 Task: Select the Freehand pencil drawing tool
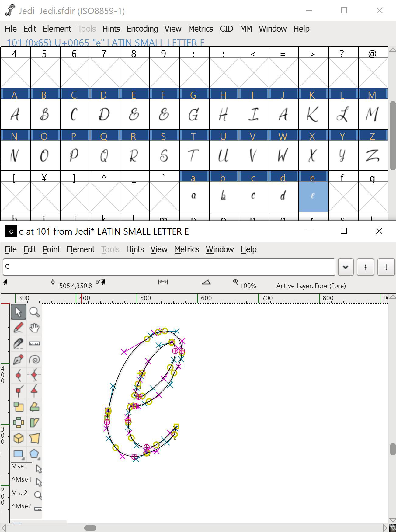19,328
